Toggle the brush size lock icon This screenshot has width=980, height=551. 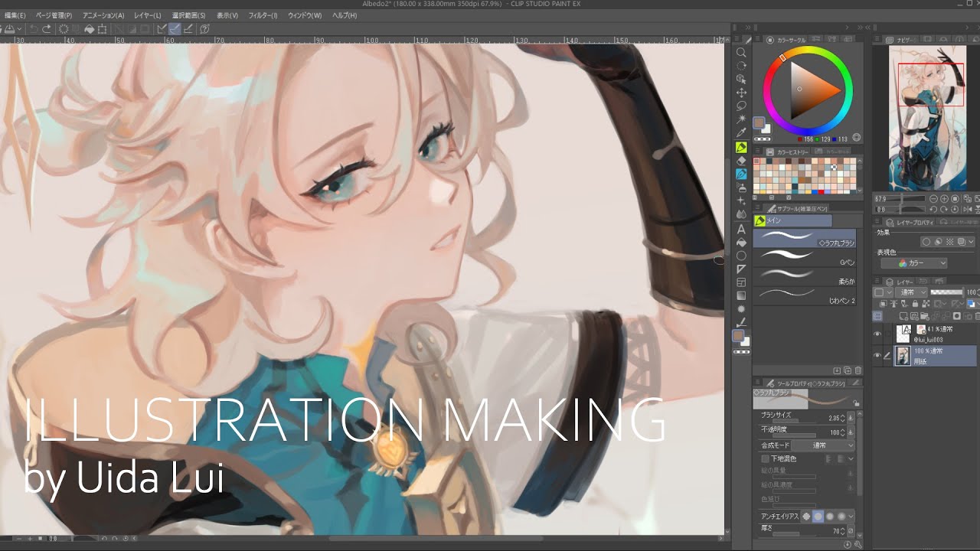pyautogui.click(x=855, y=403)
